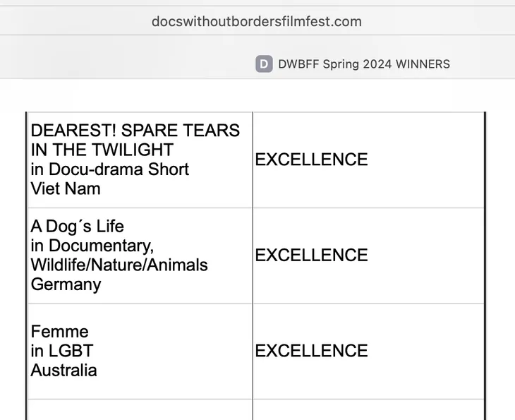The height and width of the screenshot is (420, 515).
Task: Click the Germany country text
Action: pyautogui.click(x=66, y=284)
